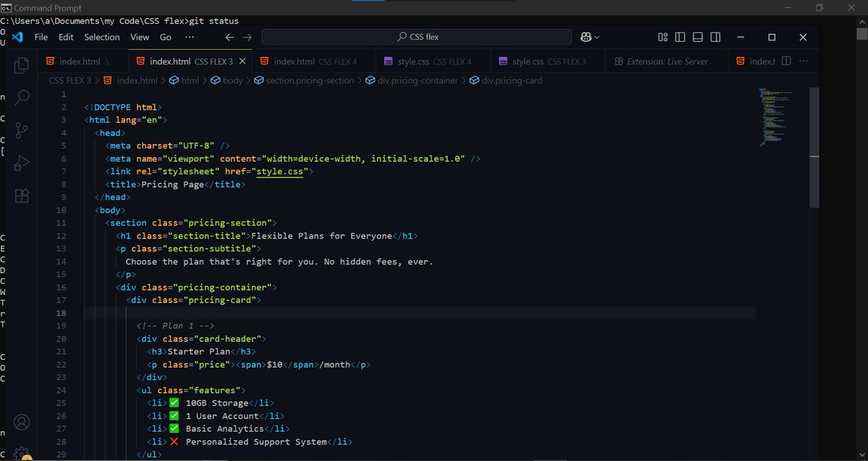Split the editor to the right
The image size is (868, 461).
coord(786,61)
